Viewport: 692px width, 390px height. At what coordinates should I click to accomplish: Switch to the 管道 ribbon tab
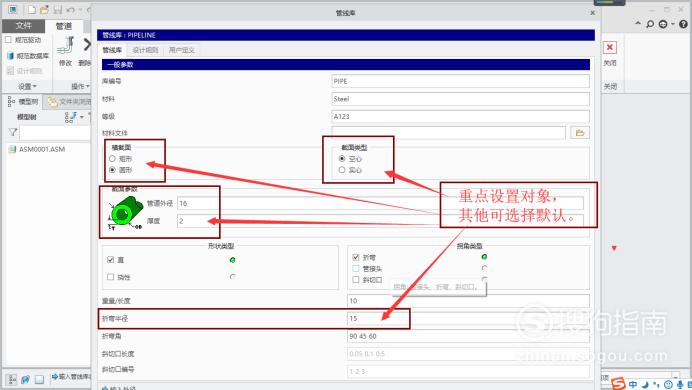(x=64, y=26)
